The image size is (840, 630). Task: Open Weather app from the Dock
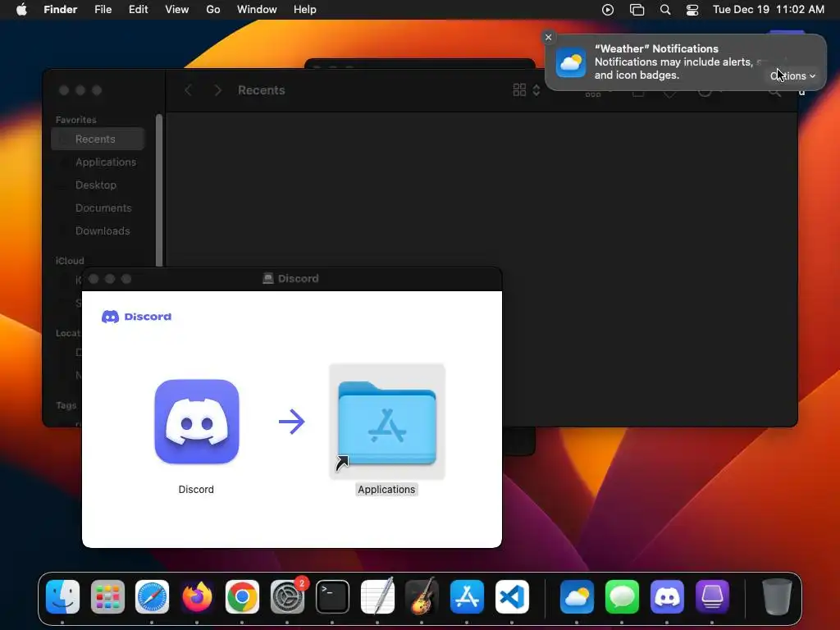pyautogui.click(x=577, y=596)
